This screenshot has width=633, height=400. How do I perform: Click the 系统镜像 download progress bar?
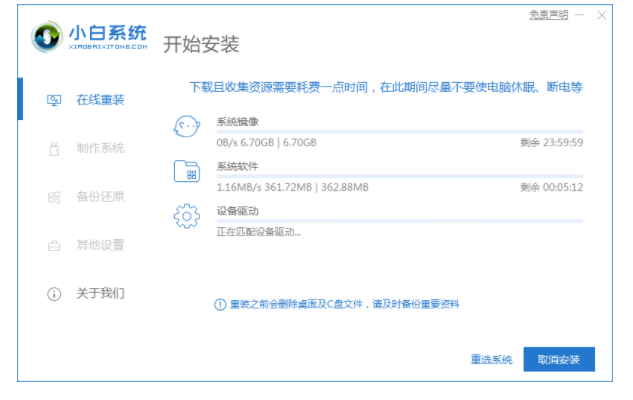coord(400,132)
